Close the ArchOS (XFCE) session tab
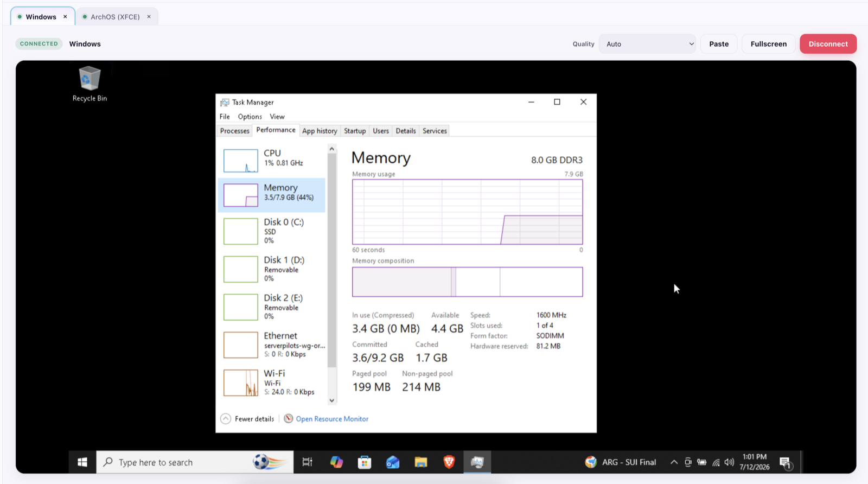 149,17
